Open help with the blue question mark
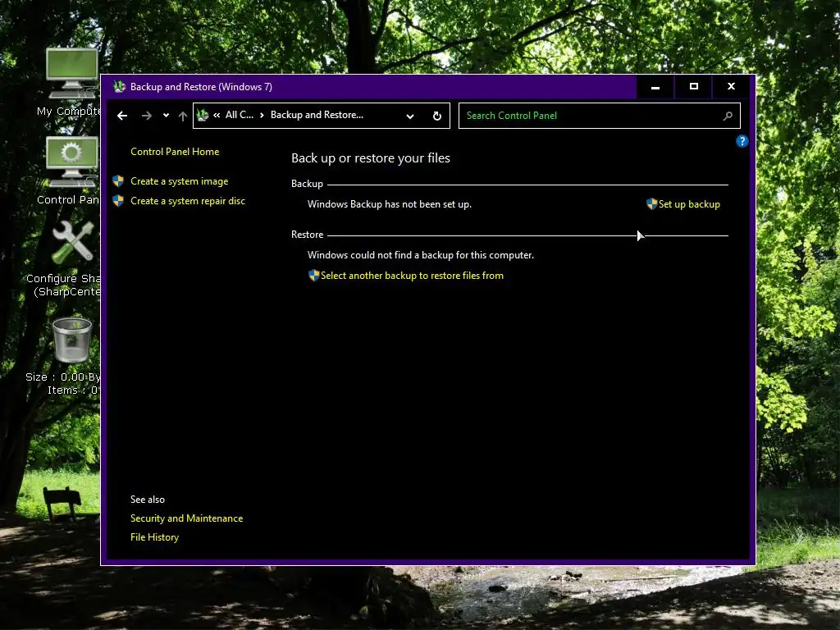 click(742, 141)
